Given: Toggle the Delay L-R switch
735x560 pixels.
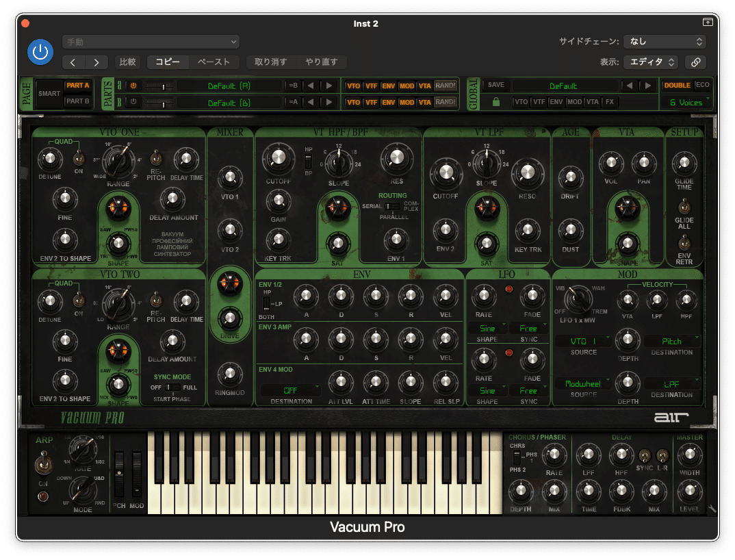Looking at the screenshot, I should pos(662,455).
